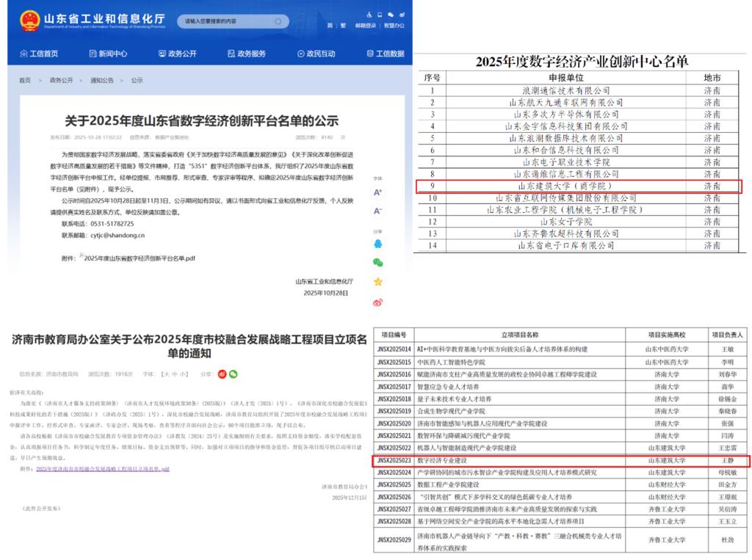Share Jinan notice via the green WeChat icon
The image size is (752, 560).
(233, 374)
